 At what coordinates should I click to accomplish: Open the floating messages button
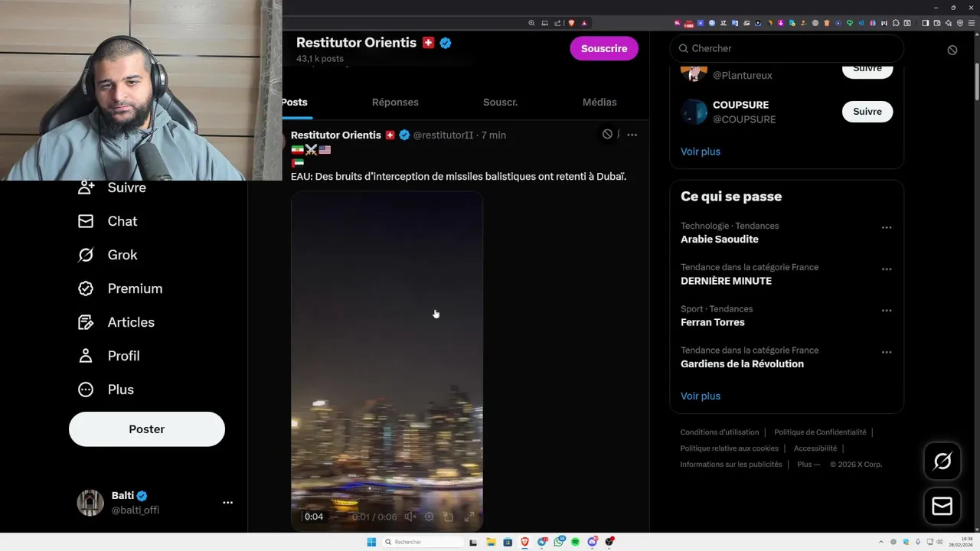(942, 507)
